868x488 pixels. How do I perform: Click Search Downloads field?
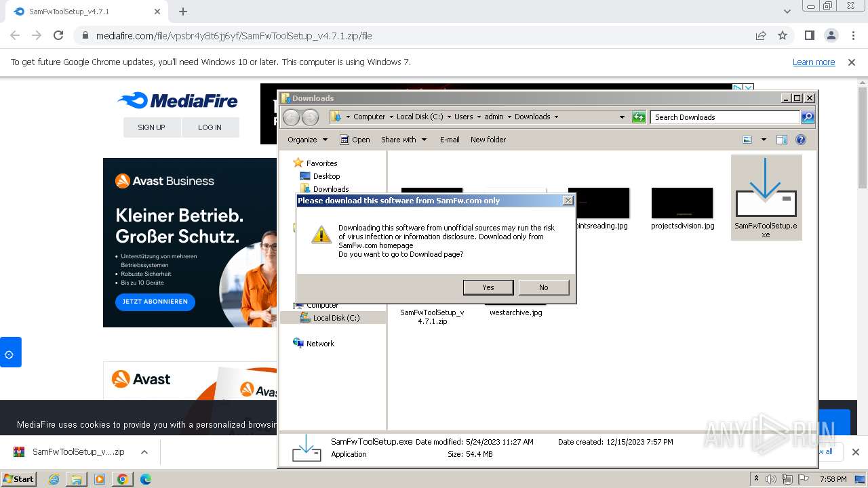coord(726,117)
